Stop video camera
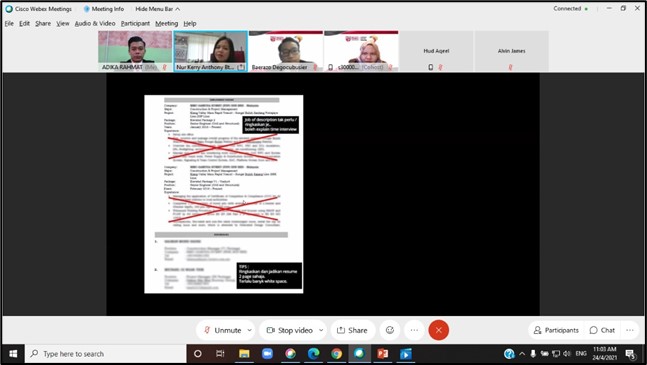The width and height of the screenshot is (647, 365). (290, 330)
